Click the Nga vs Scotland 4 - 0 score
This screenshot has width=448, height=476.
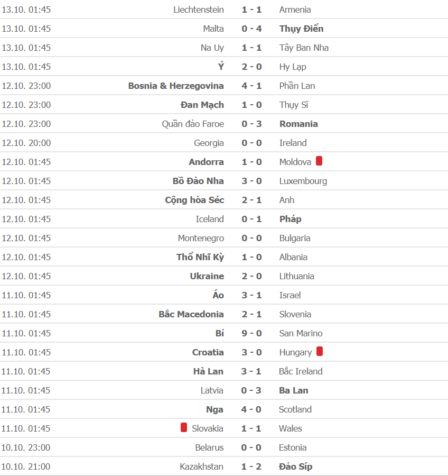251,409
